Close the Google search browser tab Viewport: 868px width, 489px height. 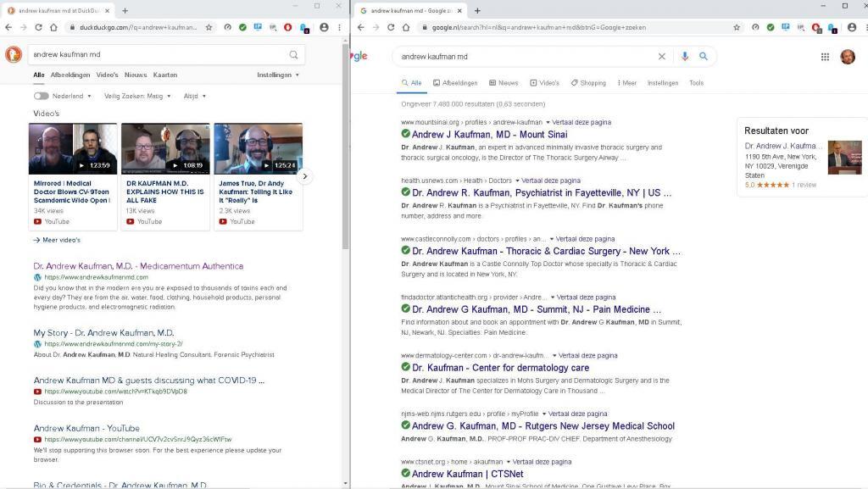[x=459, y=10]
